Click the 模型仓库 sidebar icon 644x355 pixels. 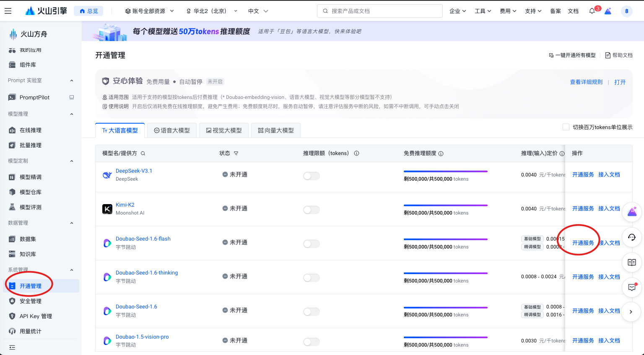[x=12, y=192]
